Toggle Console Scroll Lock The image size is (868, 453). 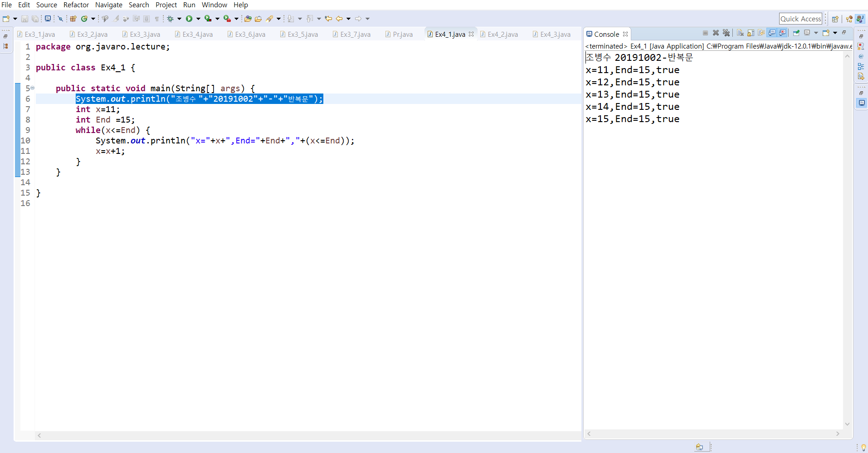751,33
